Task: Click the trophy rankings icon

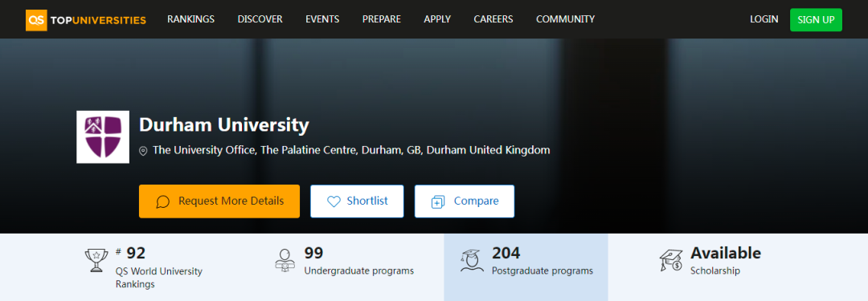Action: pyautogui.click(x=96, y=261)
